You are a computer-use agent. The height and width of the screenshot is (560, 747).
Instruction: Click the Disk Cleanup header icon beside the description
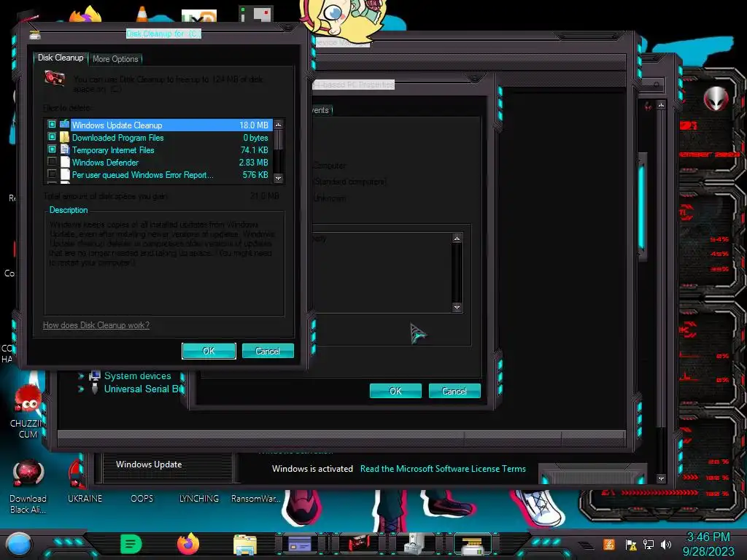pyautogui.click(x=55, y=78)
